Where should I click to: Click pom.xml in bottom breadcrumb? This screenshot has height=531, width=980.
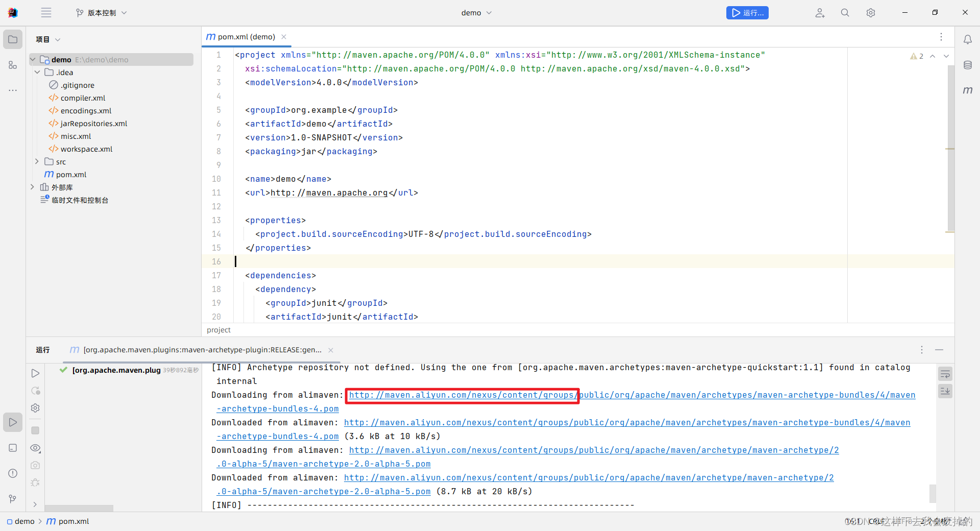pos(67,521)
